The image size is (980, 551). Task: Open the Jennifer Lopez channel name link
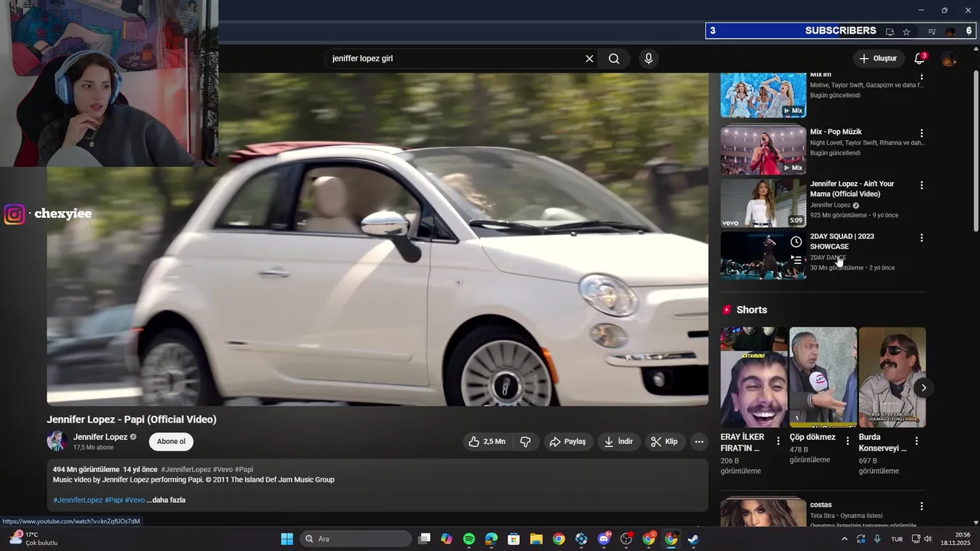(x=100, y=437)
